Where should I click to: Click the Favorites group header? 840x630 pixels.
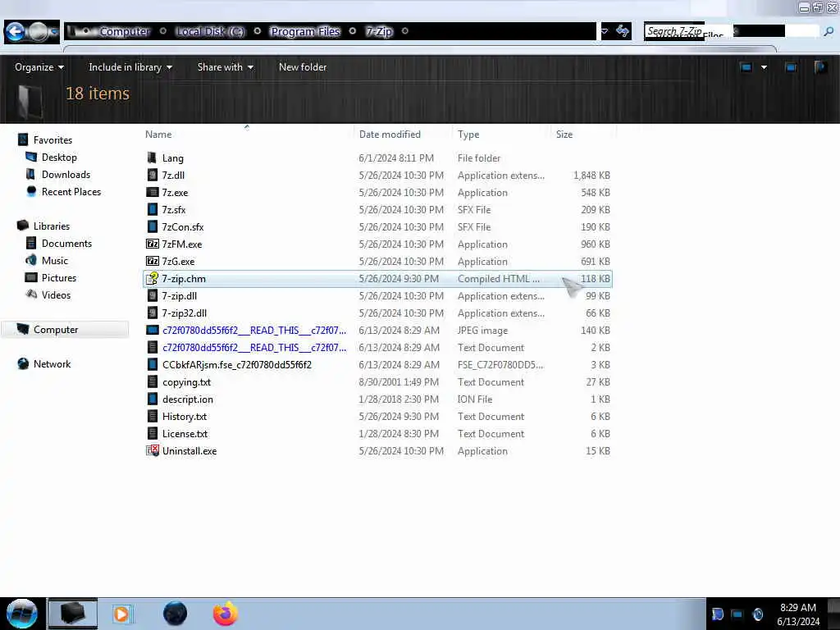52,139
